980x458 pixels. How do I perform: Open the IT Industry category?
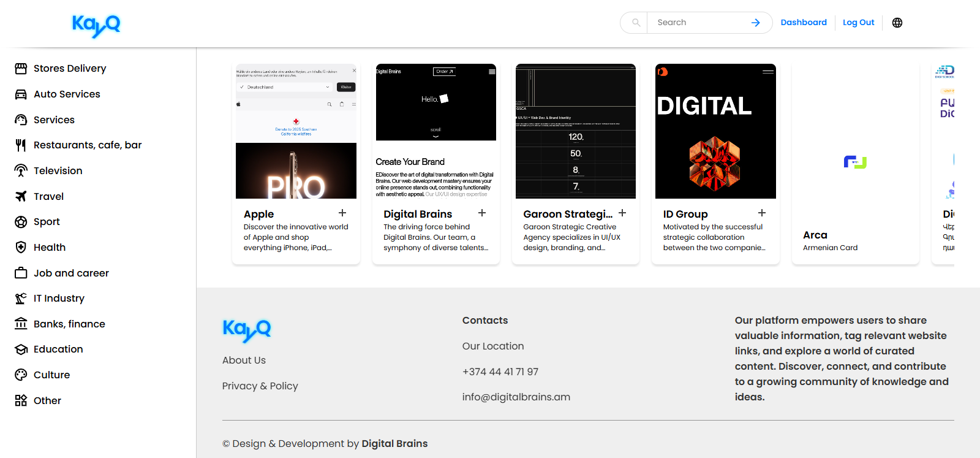pos(59,299)
